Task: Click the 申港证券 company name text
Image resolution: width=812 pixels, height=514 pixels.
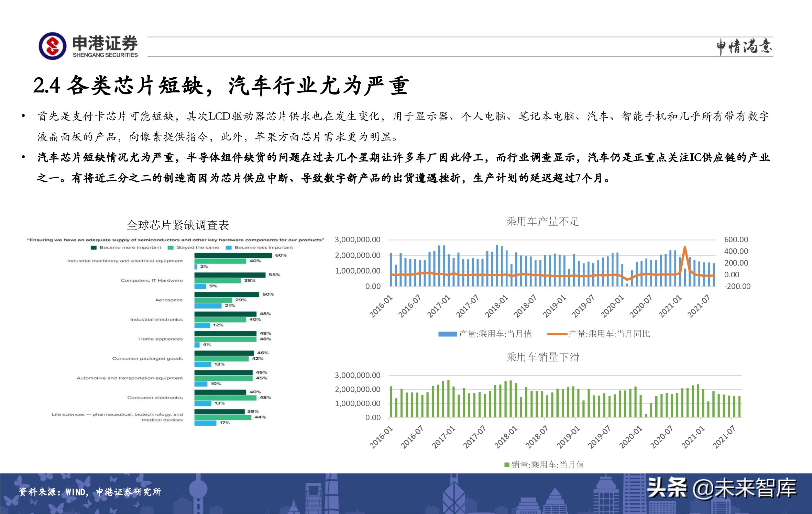Action: [x=105, y=43]
